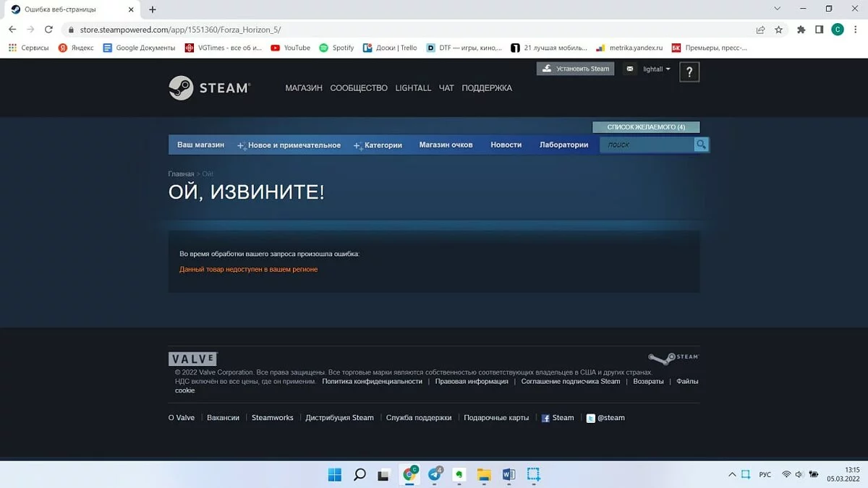Click the error text Данный товар недоступен в вашем регионе

248,270
